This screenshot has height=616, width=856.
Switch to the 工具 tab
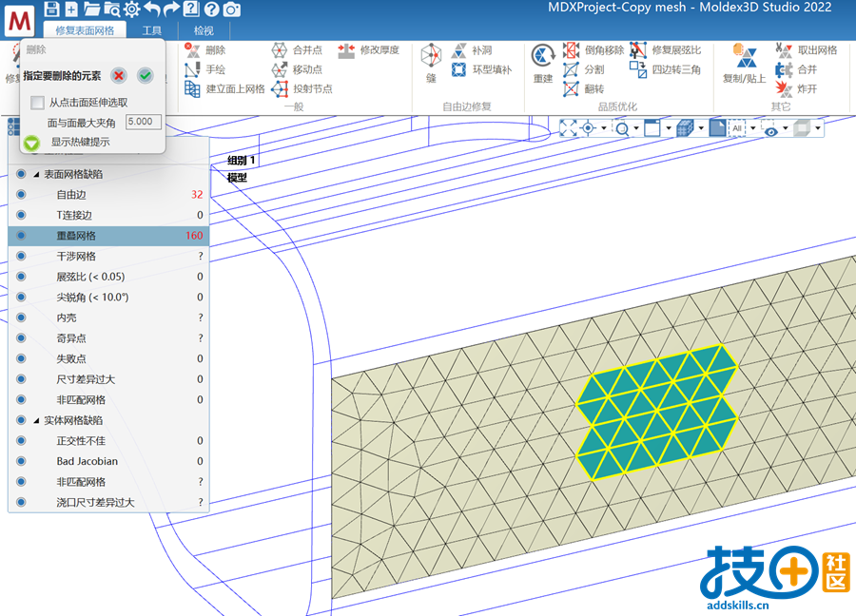[152, 30]
